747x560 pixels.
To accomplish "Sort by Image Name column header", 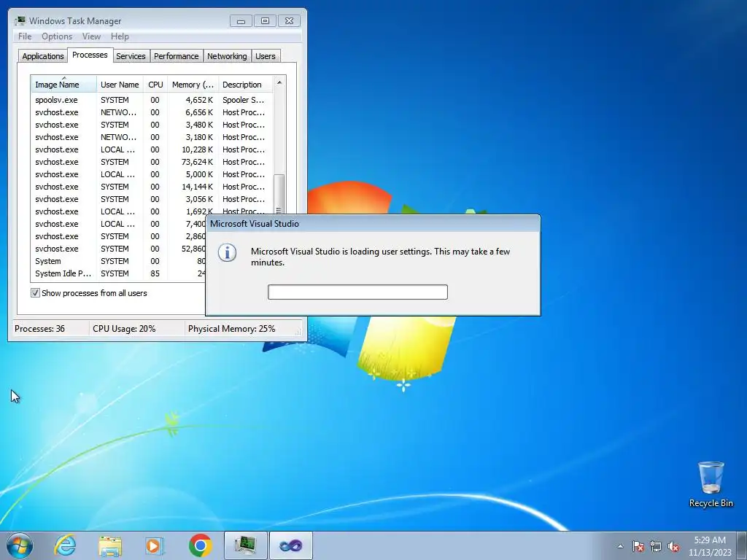I will point(64,85).
